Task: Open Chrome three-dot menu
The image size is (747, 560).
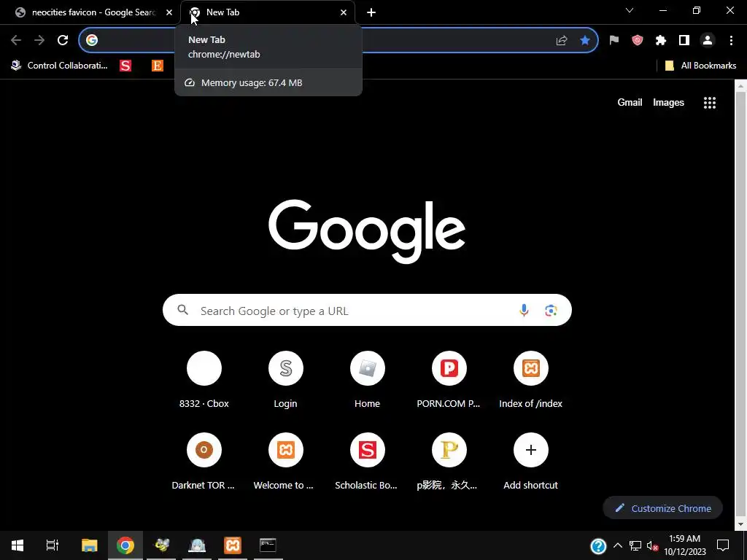Action: (x=731, y=41)
